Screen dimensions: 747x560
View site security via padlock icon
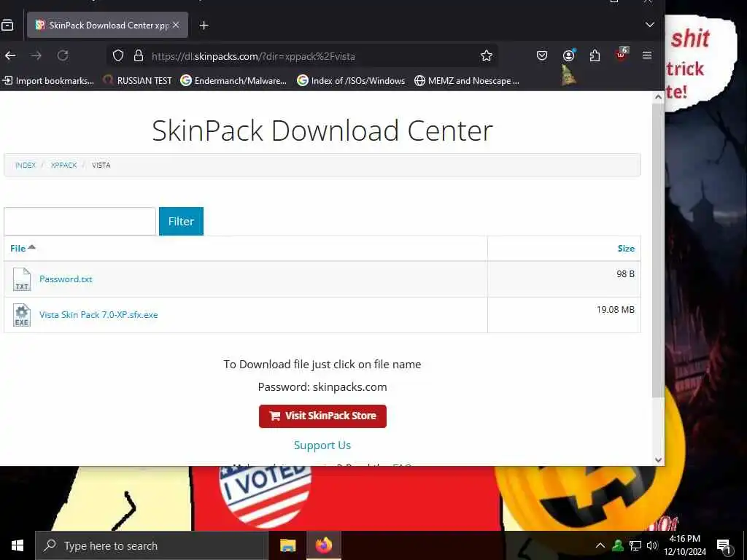tap(139, 55)
